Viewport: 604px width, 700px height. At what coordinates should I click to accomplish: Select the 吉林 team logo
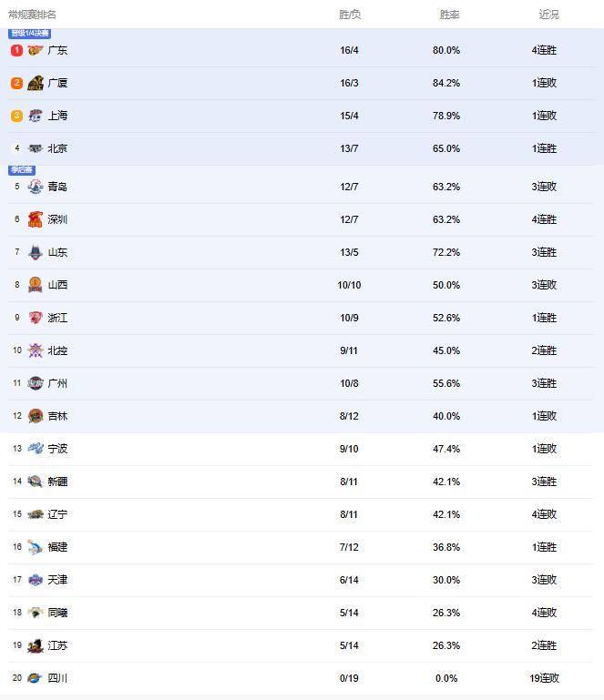tap(36, 416)
